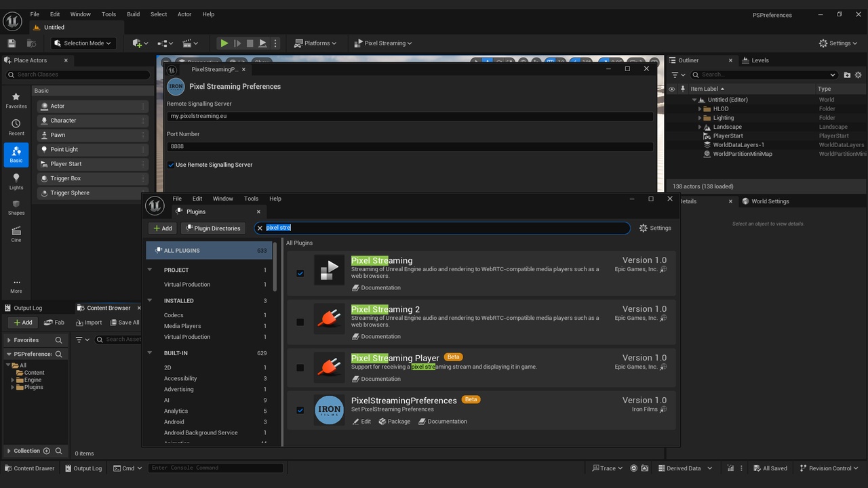Screen dimensions: 868x488
Task: Clear the plugin search with X icon
Action: click(x=260, y=228)
